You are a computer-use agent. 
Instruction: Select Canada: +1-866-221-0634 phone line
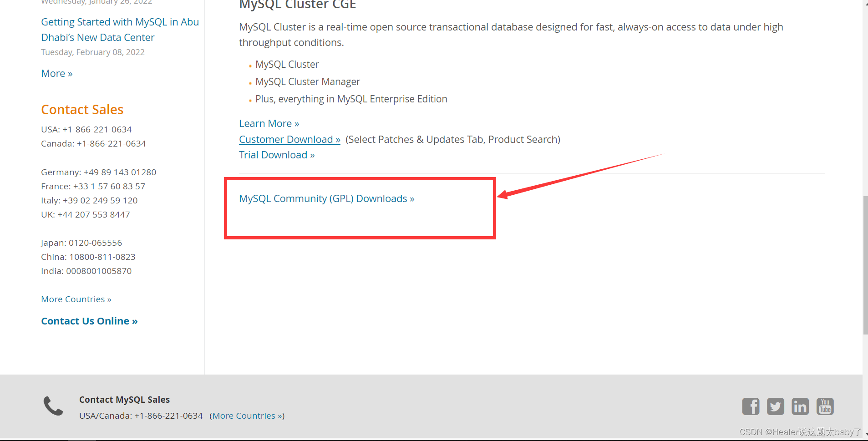[93, 143]
